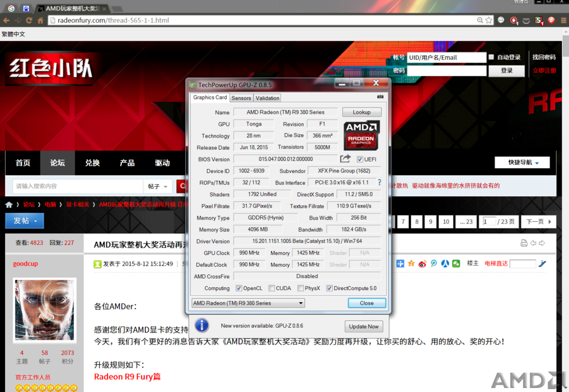Screen dimensions: 569x392
Task: Click the page number jump input field
Action: coord(489,221)
